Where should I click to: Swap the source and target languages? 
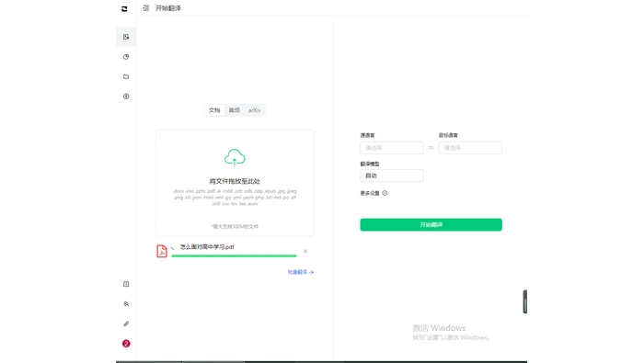(431, 148)
